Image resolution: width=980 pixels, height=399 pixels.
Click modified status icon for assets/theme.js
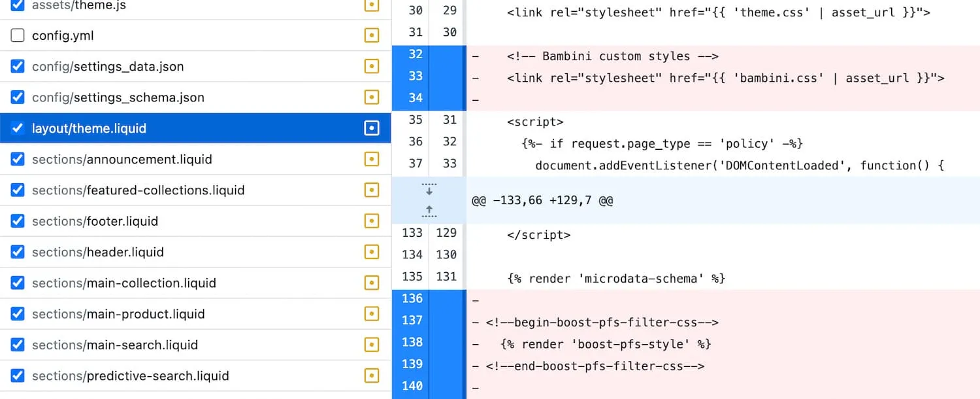pos(372,5)
